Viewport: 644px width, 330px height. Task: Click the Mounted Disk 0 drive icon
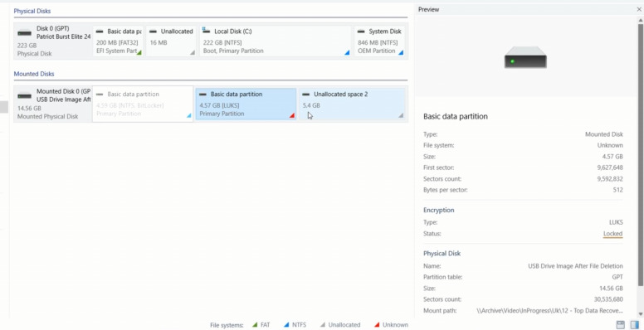pyautogui.click(x=24, y=96)
